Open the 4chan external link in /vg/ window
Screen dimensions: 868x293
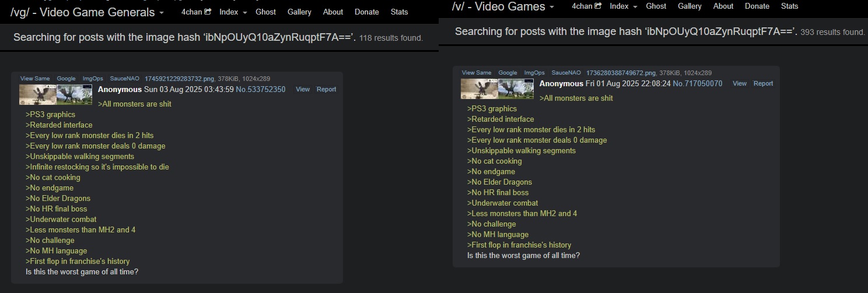(197, 12)
